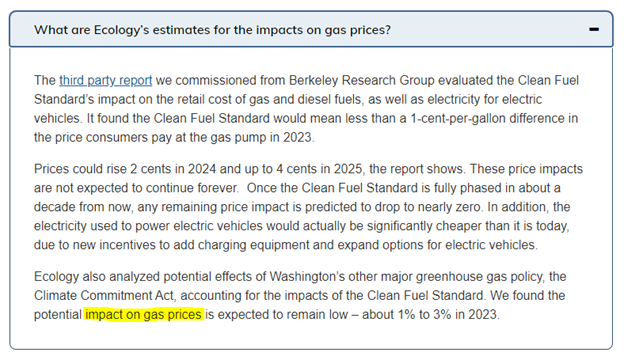Toggle the "What are Ecology's estimates" accordion header
This screenshot has width=624, height=360.
[311, 29]
